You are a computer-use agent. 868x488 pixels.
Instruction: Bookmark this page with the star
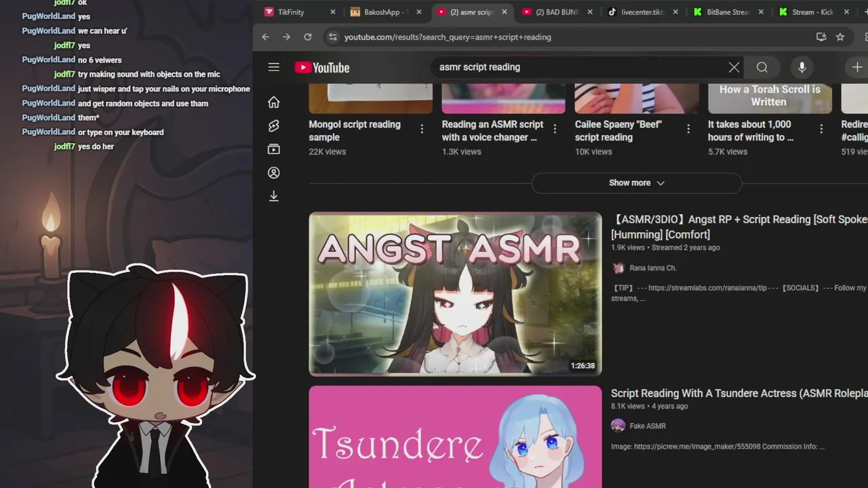point(840,37)
